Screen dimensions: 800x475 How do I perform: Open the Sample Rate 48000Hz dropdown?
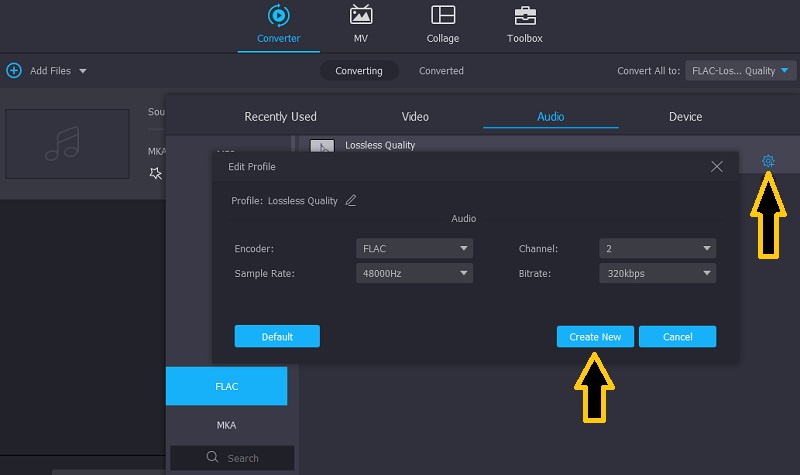point(414,273)
